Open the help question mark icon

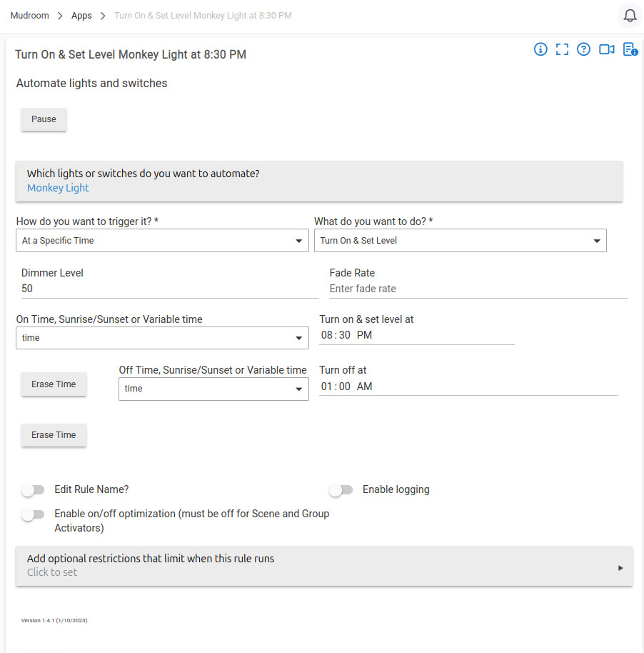[583, 49]
